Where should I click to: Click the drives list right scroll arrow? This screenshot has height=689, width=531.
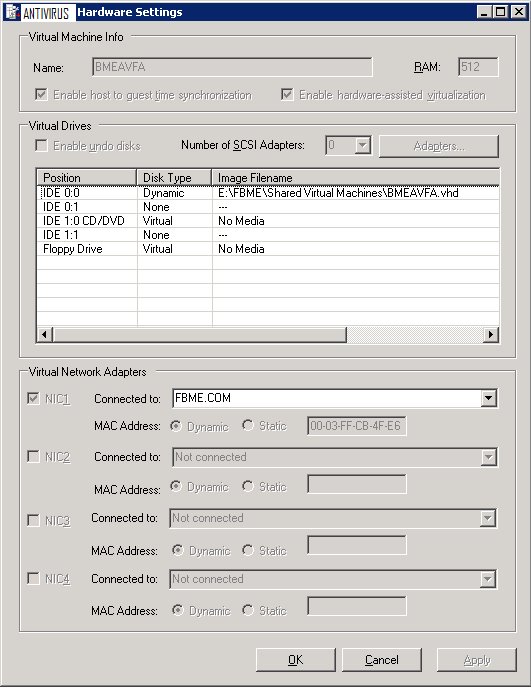pyautogui.click(x=491, y=334)
